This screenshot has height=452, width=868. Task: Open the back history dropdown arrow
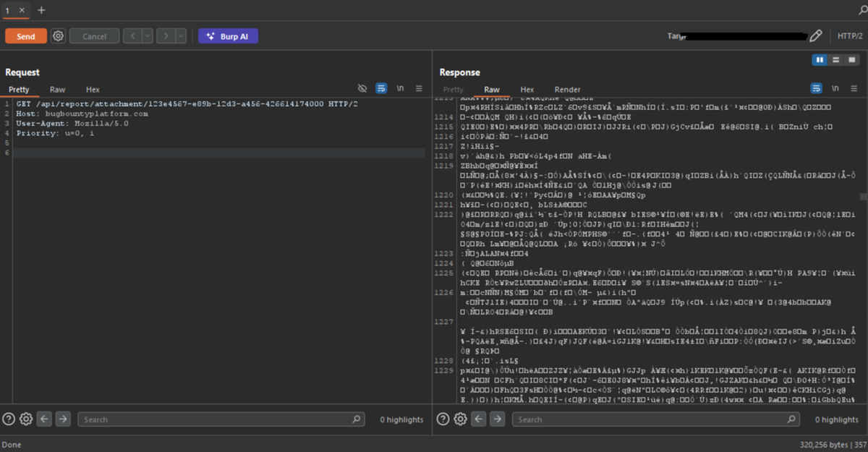tap(148, 36)
